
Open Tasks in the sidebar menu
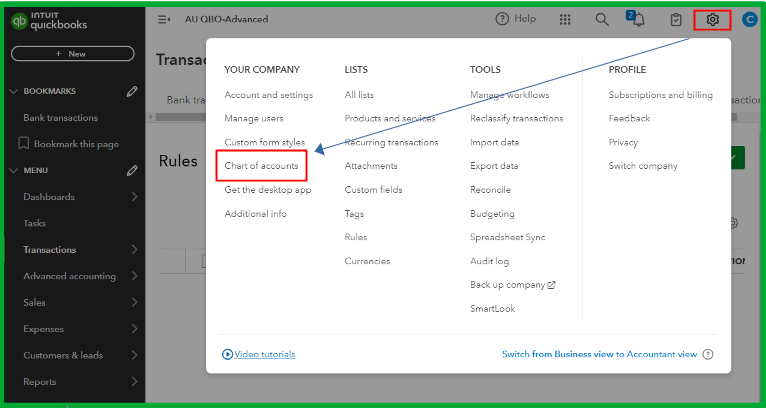34,223
